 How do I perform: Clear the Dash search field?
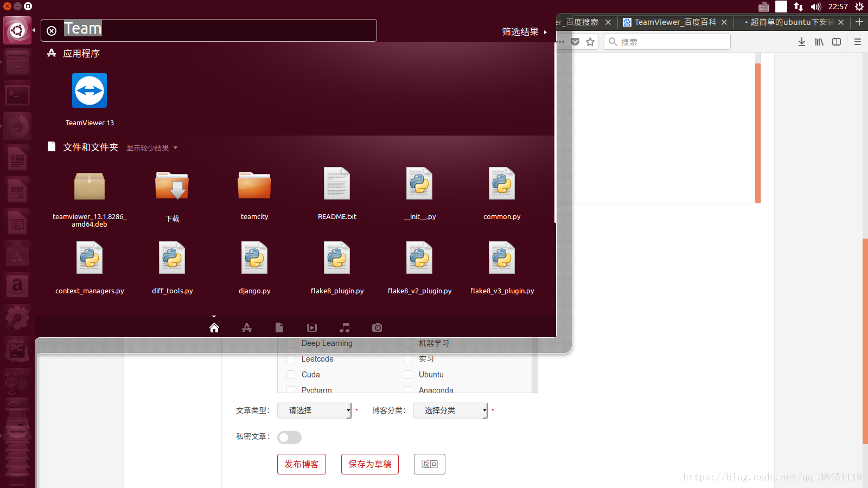pyautogui.click(x=52, y=31)
